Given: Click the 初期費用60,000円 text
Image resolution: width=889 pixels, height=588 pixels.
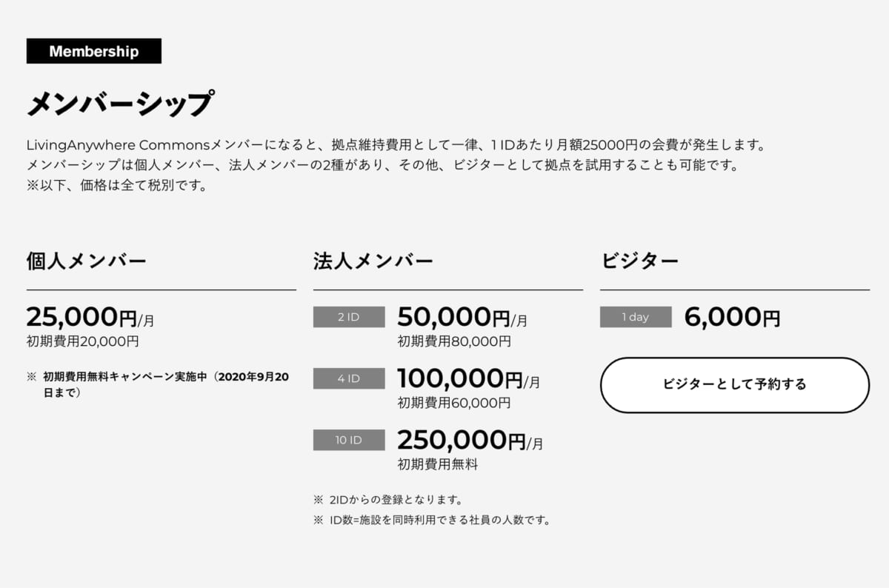Looking at the screenshot, I should 454,403.
